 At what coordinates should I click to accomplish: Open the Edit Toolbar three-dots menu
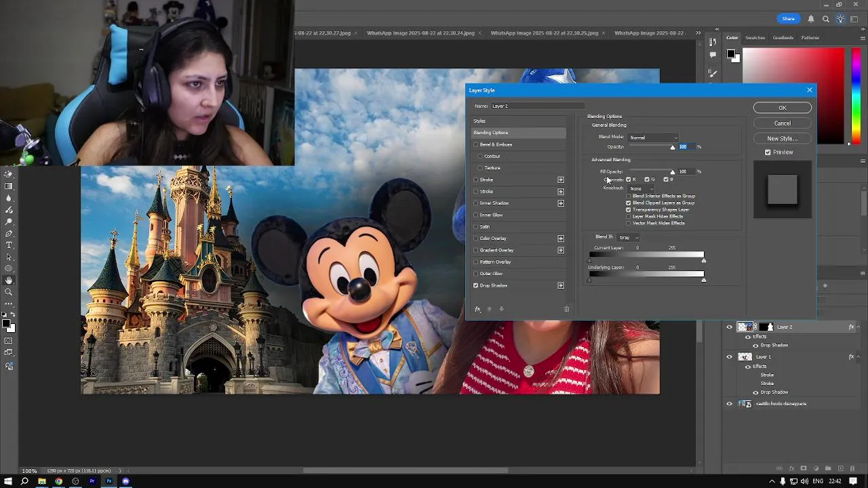(9, 304)
